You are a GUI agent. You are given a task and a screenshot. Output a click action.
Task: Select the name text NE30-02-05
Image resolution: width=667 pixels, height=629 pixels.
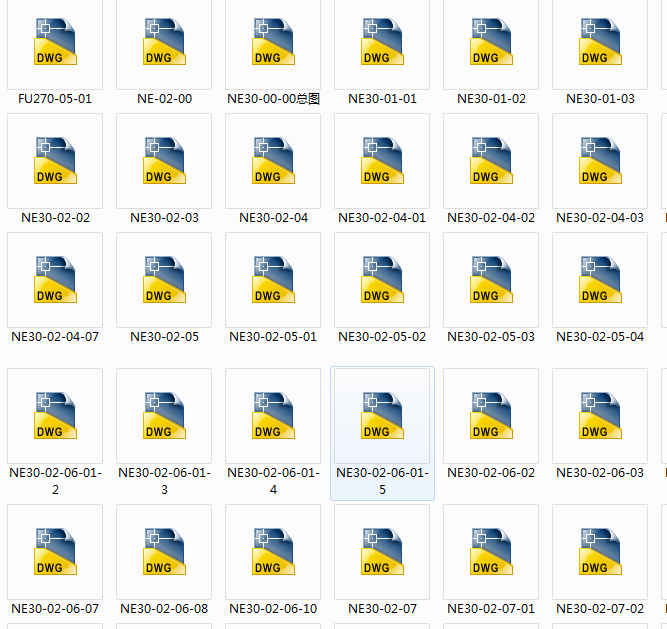164,337
